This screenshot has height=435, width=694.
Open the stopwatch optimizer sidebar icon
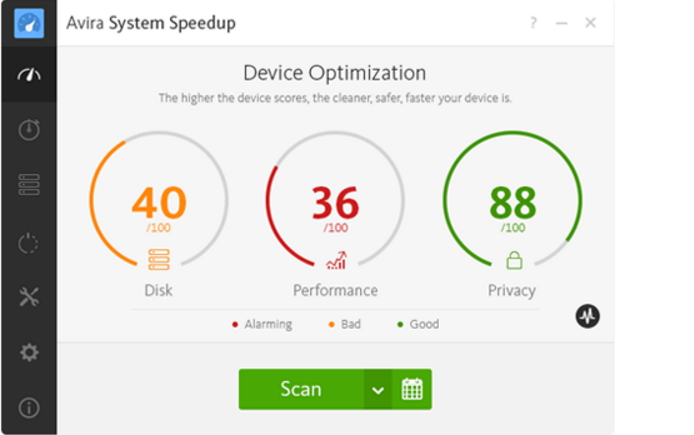click(29, 130)
